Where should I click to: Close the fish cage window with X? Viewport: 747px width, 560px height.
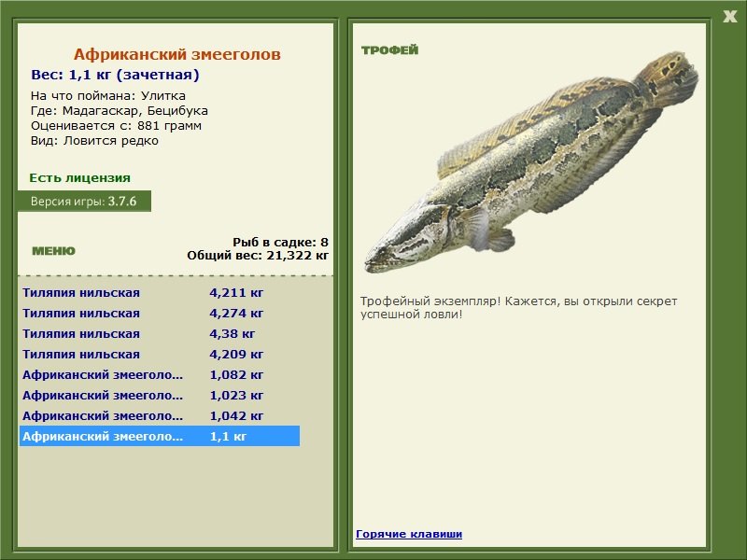(x=729, y=17)
